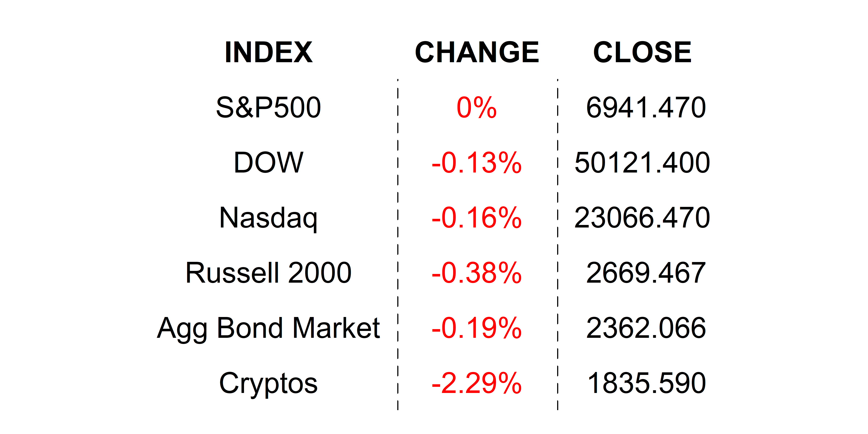868x434 pixels.
Task: Click the CHANGE column header
Action: point(477,52)
